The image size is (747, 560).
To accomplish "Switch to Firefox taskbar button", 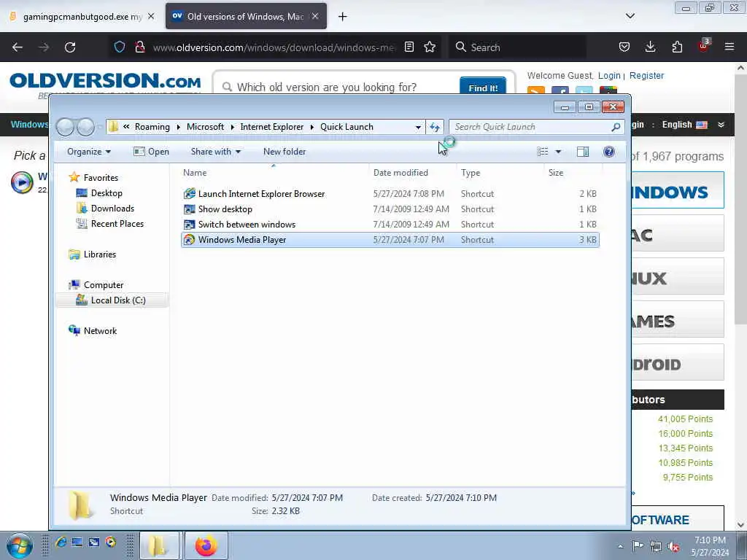I will [206, 545].
